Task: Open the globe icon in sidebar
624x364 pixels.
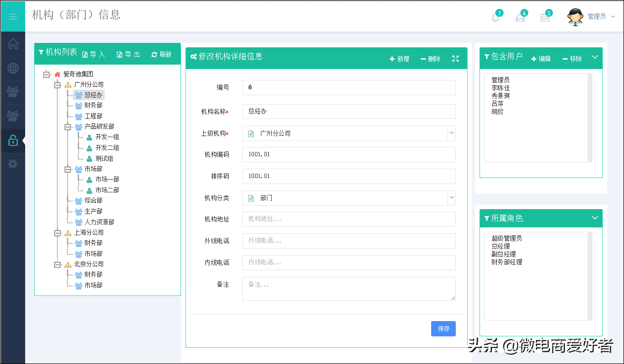Action: tap(13, 68)
